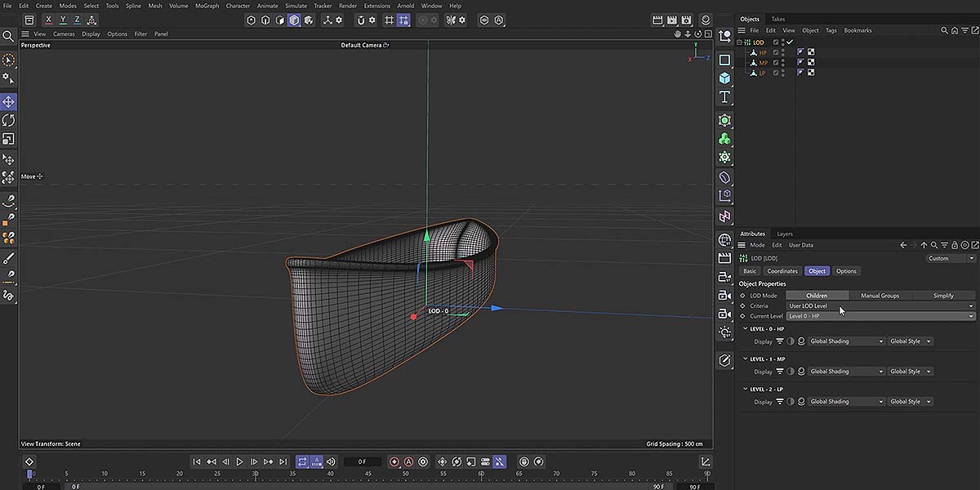
Task: Click the Options tab in Attributes
Action: [846, 271]
